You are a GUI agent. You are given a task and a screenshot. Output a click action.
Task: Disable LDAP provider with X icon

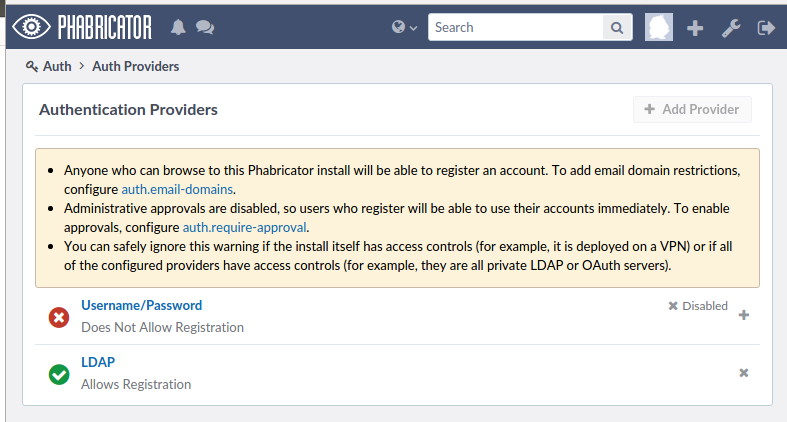click(743, 373)
